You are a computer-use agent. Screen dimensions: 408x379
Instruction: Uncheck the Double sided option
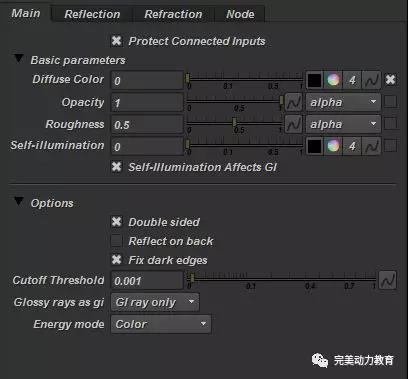tap(116, 222)
